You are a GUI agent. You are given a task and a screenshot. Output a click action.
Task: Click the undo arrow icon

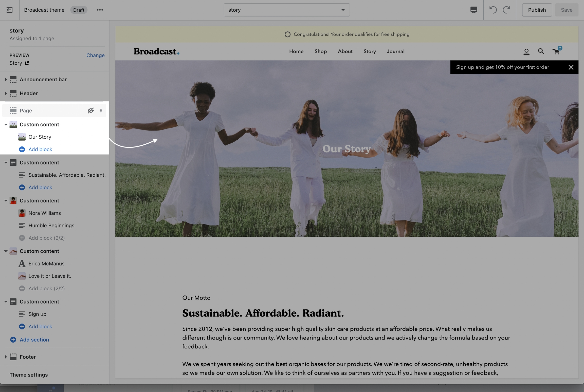493,10
